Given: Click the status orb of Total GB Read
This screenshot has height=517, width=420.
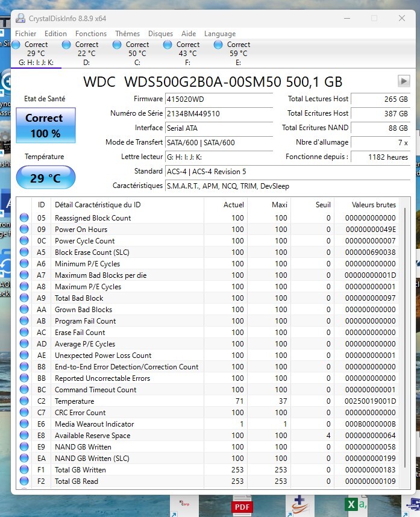Looking at the screenshot, I should 24,481.
